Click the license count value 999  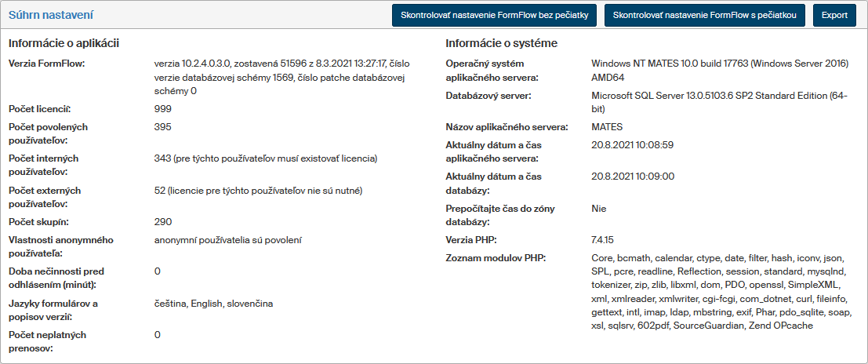(163, 109)
